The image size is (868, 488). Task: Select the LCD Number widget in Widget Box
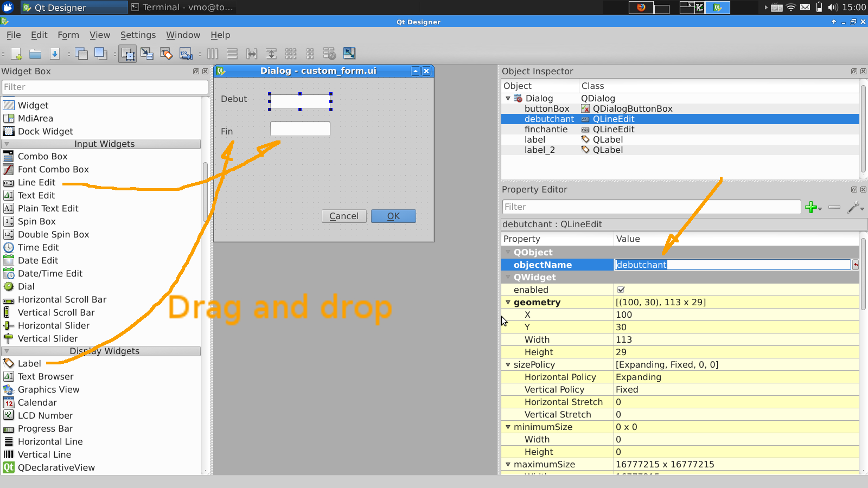coord(45,415)
